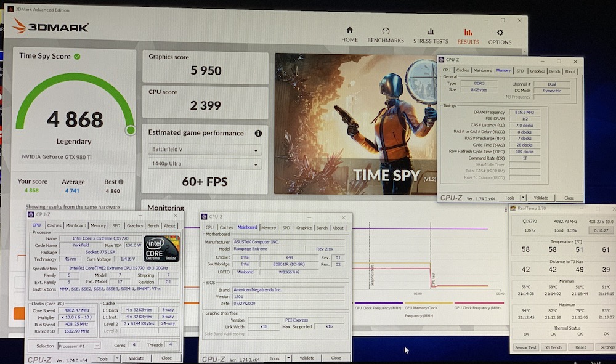
Task: Open the Battlefield V game dropdown
Action: click(205, 150)
